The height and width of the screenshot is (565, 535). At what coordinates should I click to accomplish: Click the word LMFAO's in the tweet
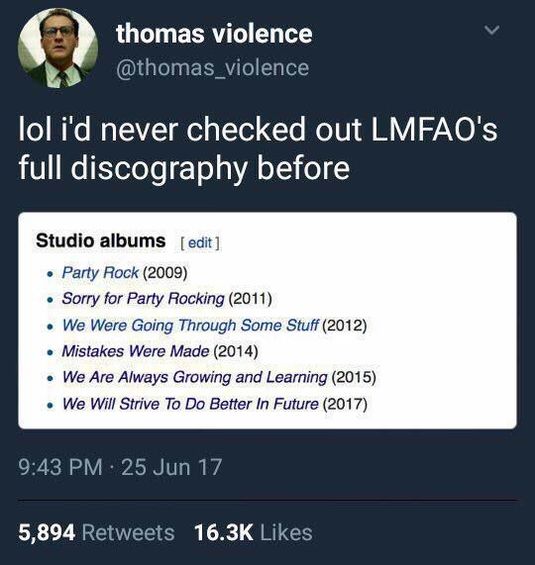[x=434, y=129]
